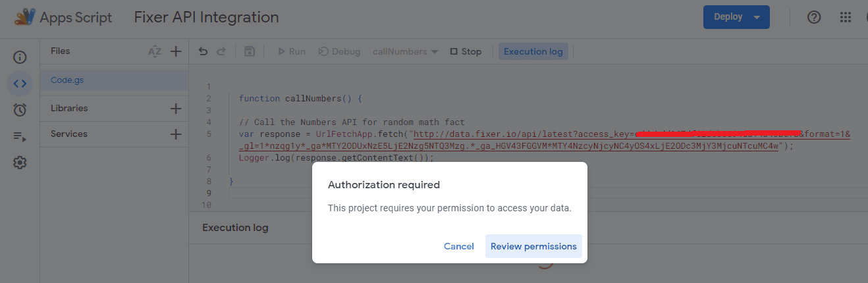Screen dimensions: 868x283
Task: Click the Numbers API comment line
Action: pyautogui.click(x=352, y=122)
